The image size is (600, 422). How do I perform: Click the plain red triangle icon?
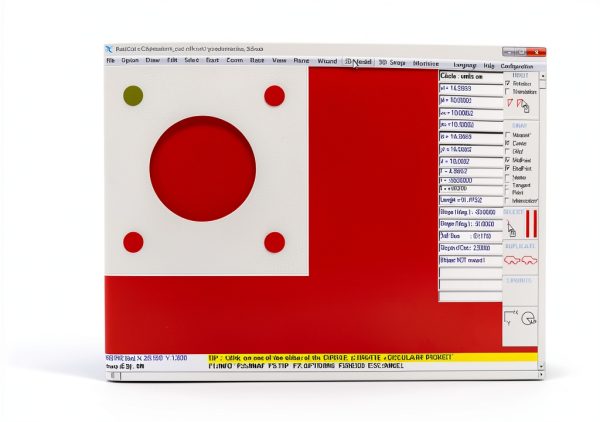click(x=510, y=103)
